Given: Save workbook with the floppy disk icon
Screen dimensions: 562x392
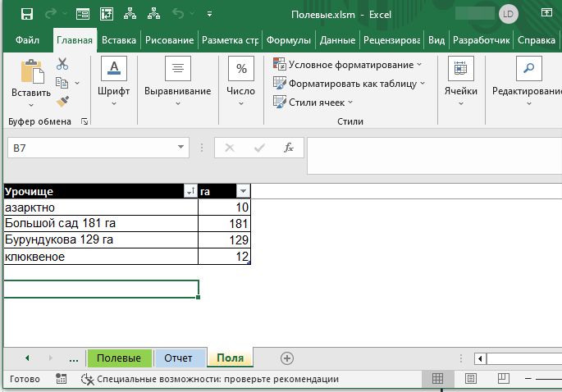Looking at the screenshot, I should click(27, 14).
